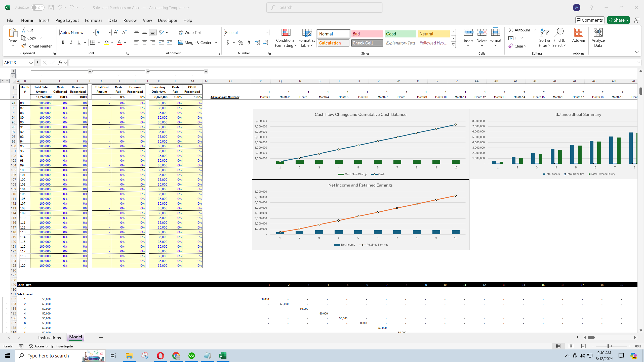Screen dimensions: 644x362
Task: Toggle Center horizontal alignment
Action: [145, 42]
